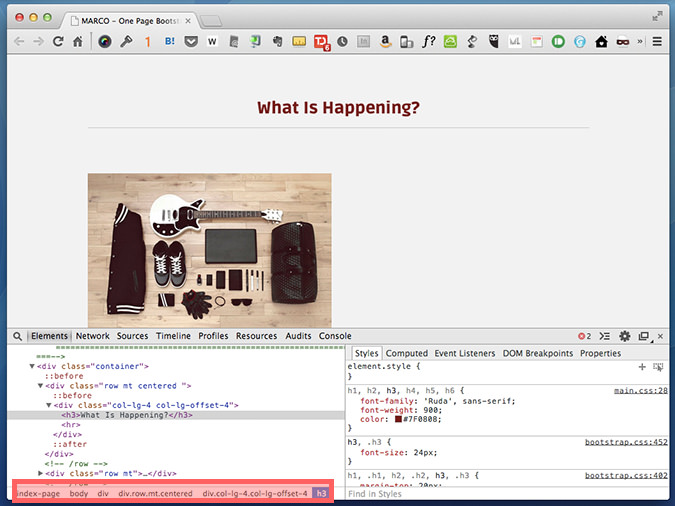Collapse the div class container node
This screenshot has height=506, width=675.
coord(32,367)
